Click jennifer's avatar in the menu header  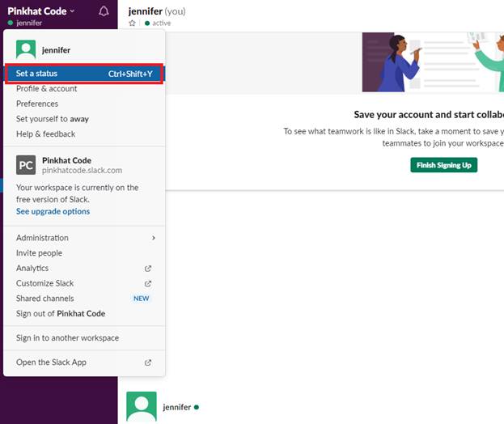click(26, 49)
